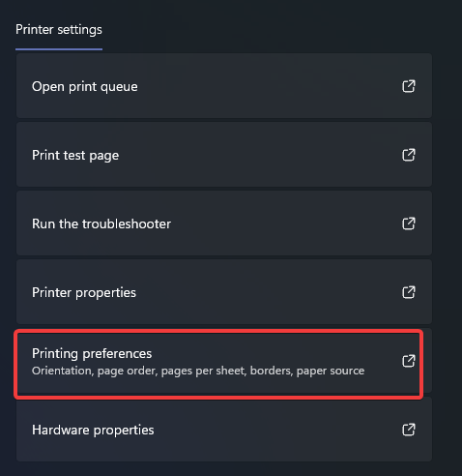Screen dimensions: 462x476
Task: Click the 'Printing preferences' title text
Action: (92, 354)
